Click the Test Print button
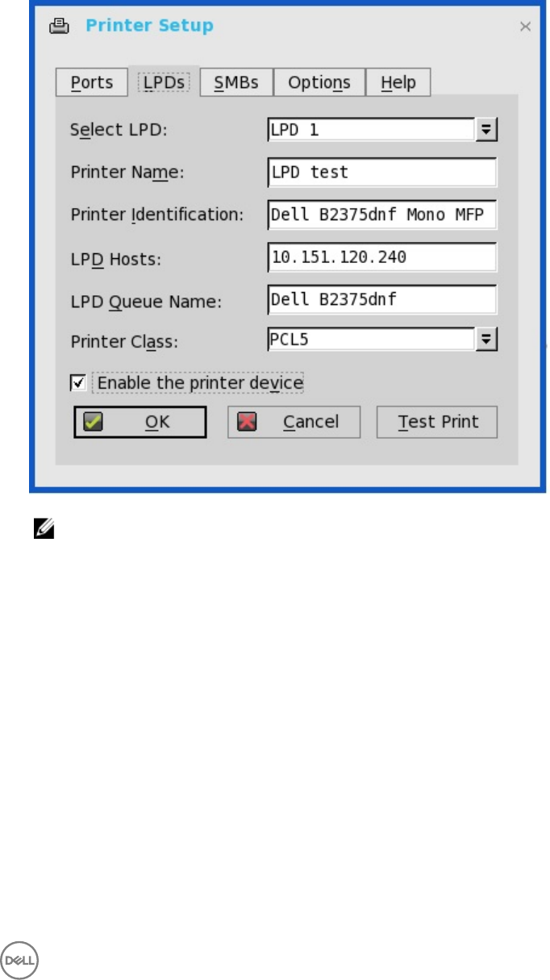550x980 pixels. [437, 422]
